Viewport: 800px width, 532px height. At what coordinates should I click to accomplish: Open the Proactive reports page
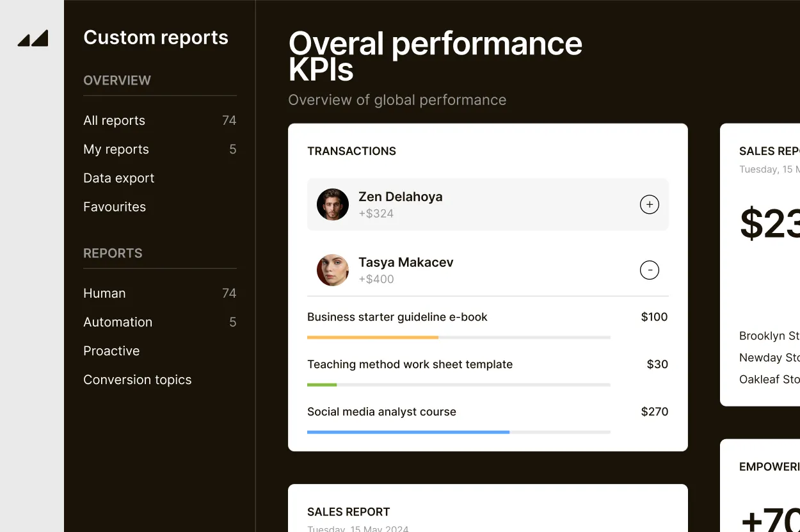(111, 351)
